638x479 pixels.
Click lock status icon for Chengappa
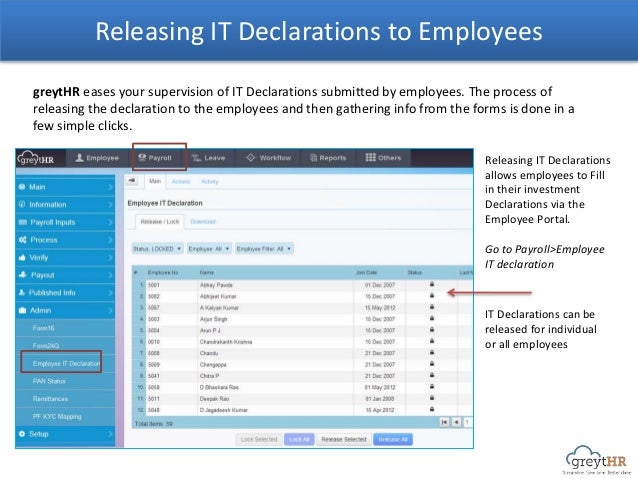coord(432,364)
